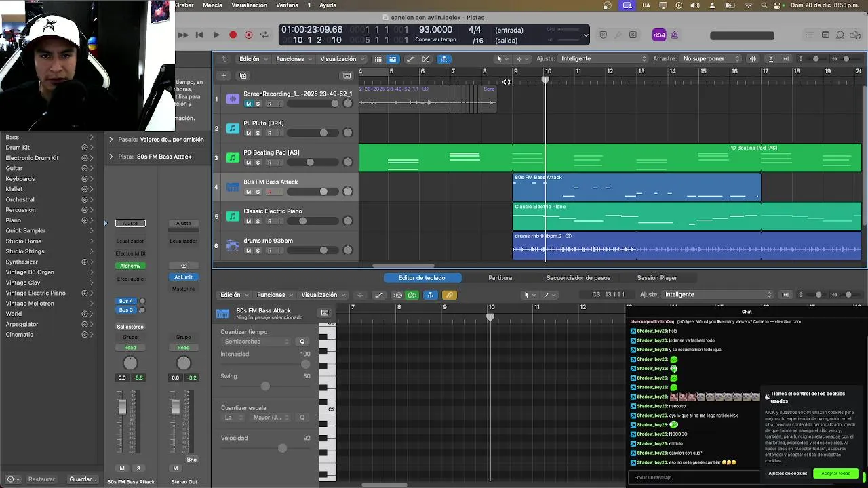
Task: Adjust the Swing slider in piano roll inspector
Action: tap(265, 386)
